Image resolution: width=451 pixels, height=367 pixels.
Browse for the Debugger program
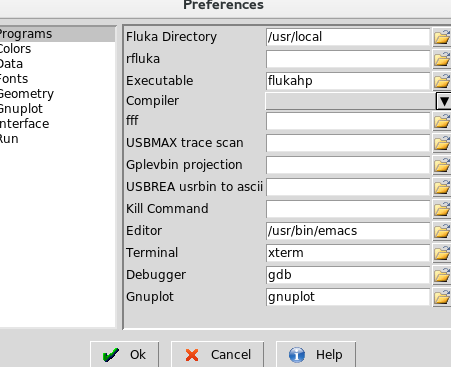pos(442,275)
